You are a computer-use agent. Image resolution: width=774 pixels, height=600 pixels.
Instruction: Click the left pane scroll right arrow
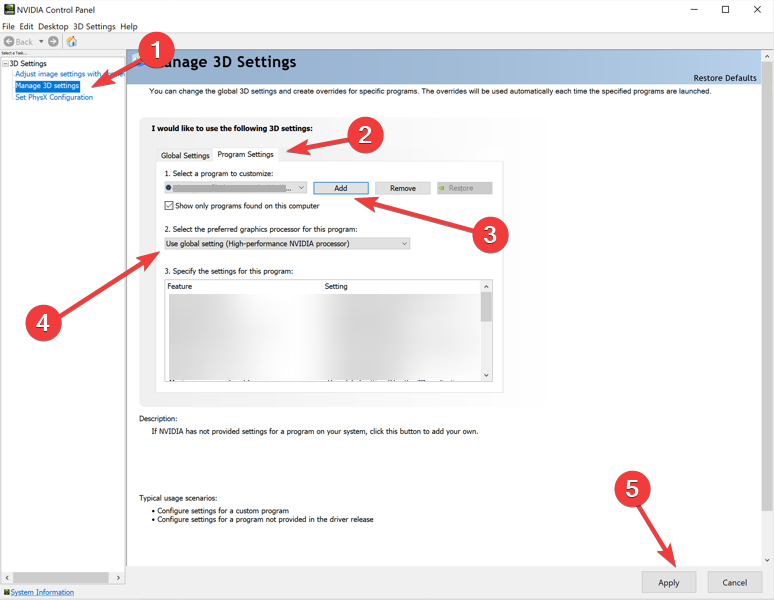[x=118, y=577]
